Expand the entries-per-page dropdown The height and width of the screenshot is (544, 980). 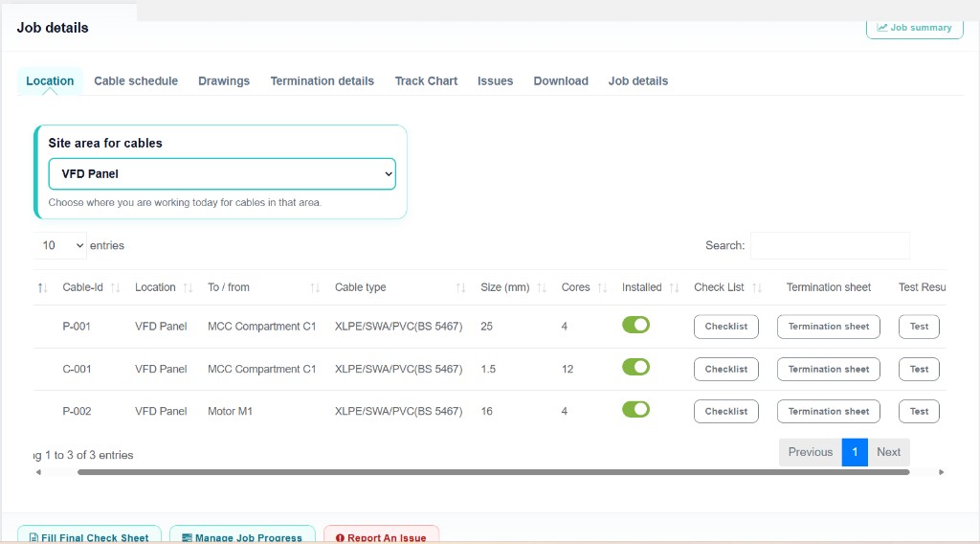click(x=60, y=245)
